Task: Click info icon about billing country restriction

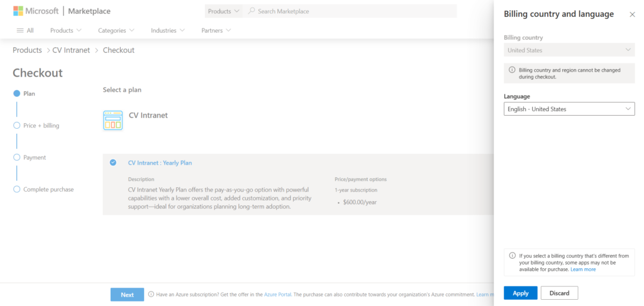Action: point(512,70)
